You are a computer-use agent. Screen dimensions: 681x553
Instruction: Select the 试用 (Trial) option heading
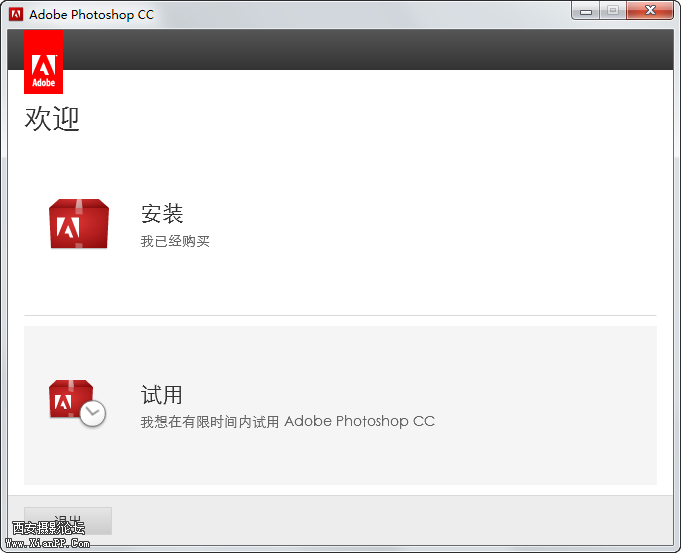(x=162, y=395)
